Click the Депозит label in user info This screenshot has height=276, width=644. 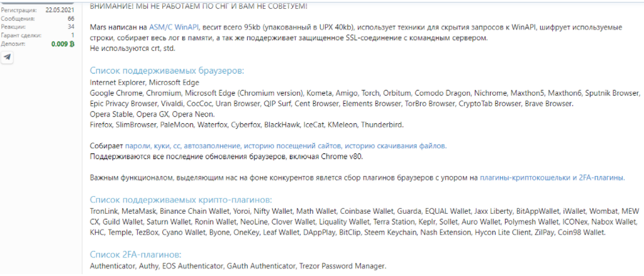(x=14, y=44)
